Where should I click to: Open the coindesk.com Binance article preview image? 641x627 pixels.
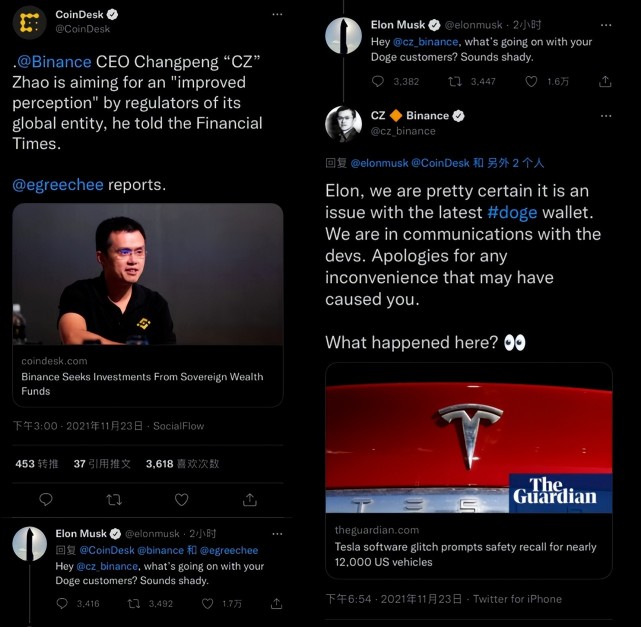tap(147, 273)
